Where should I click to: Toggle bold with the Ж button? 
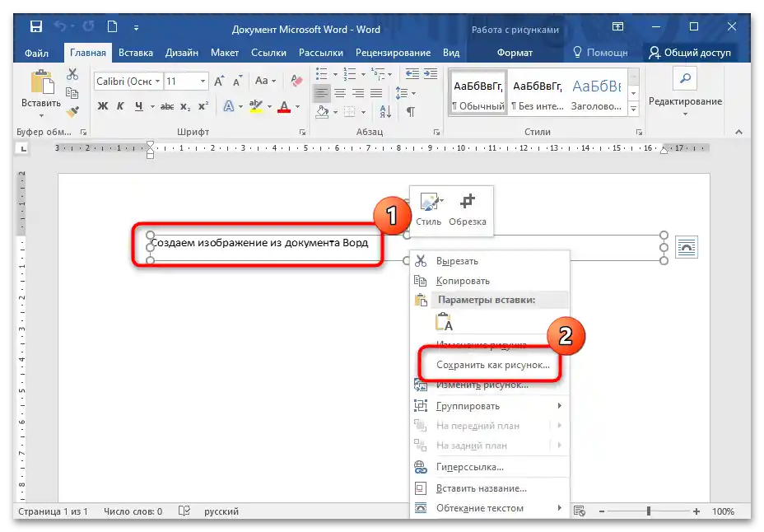(102, 106)
